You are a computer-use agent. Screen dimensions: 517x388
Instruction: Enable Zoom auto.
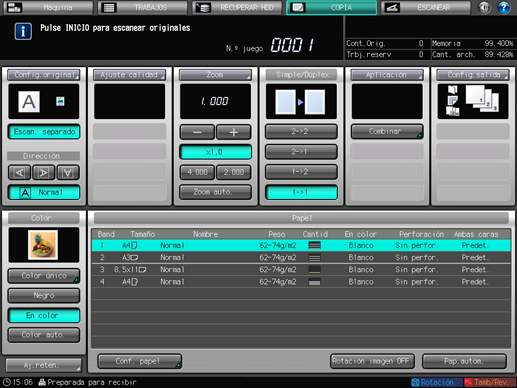click(215, 192)
